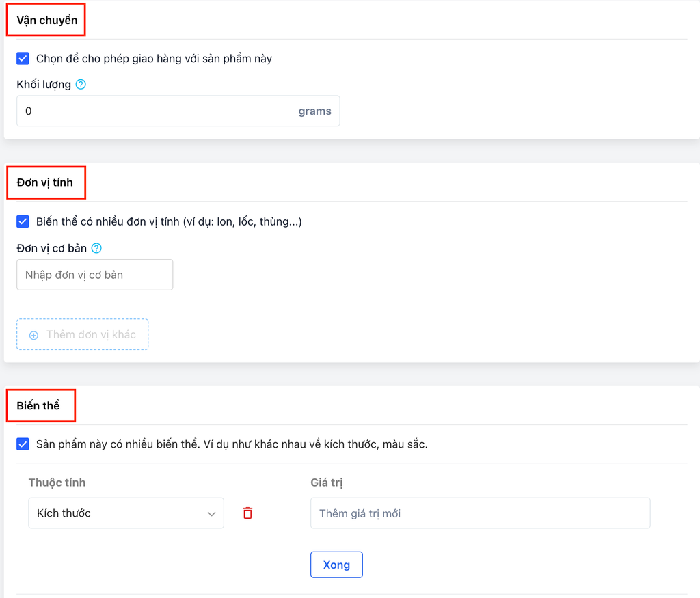Image resolution: width=700 pixels, height=598 pixels.
Task: Click the 'Biến thể có nhiều đơn vị tính' label
Action: [x=169, y=221]
